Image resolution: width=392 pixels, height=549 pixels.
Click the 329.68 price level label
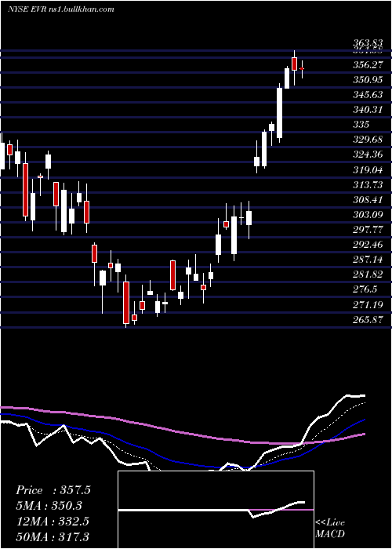(x=368, y=140)
